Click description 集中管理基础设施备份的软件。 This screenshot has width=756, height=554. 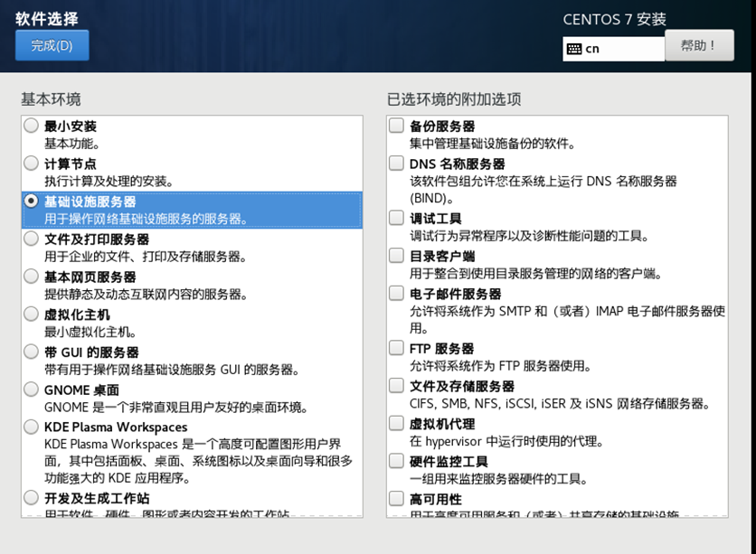(493, 144)
